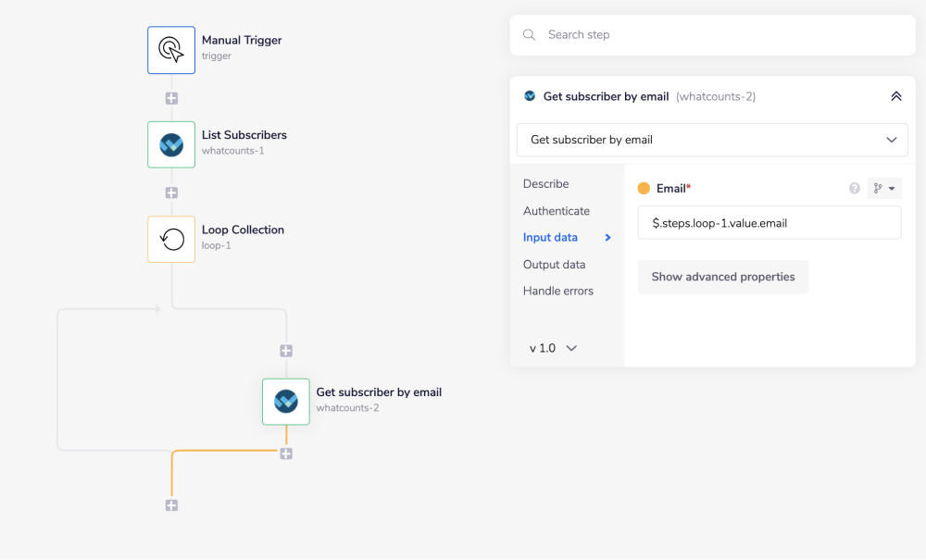This screenshot has height=560, width=926.
Task: Click the Get subscriber by email step icon
Action: tap(286, 401)
